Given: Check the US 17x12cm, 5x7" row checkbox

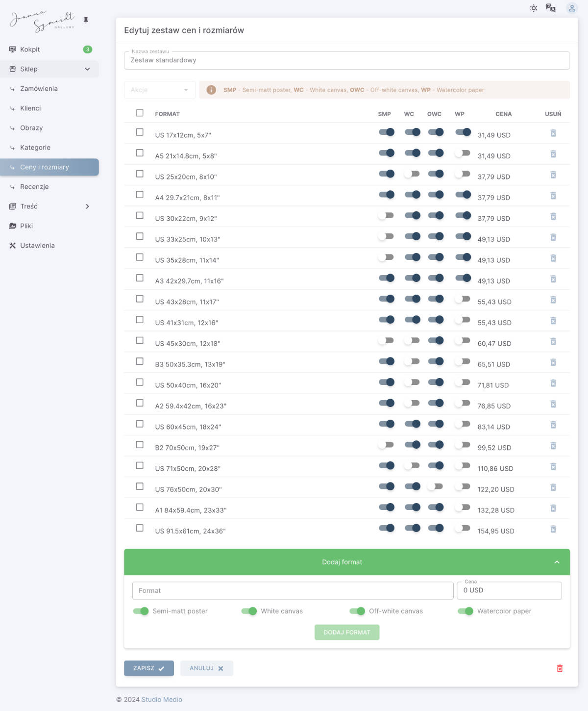Looking at the screenshot, I should tap(140, 132).
